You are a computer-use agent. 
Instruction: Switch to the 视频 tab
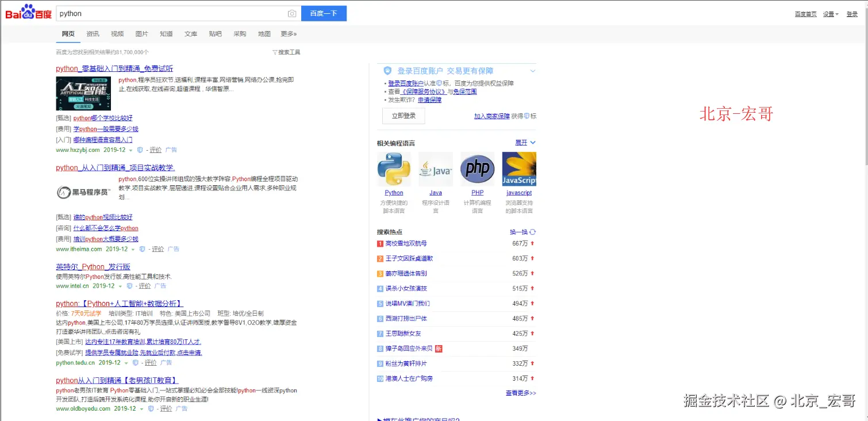(x=117, y=34)
